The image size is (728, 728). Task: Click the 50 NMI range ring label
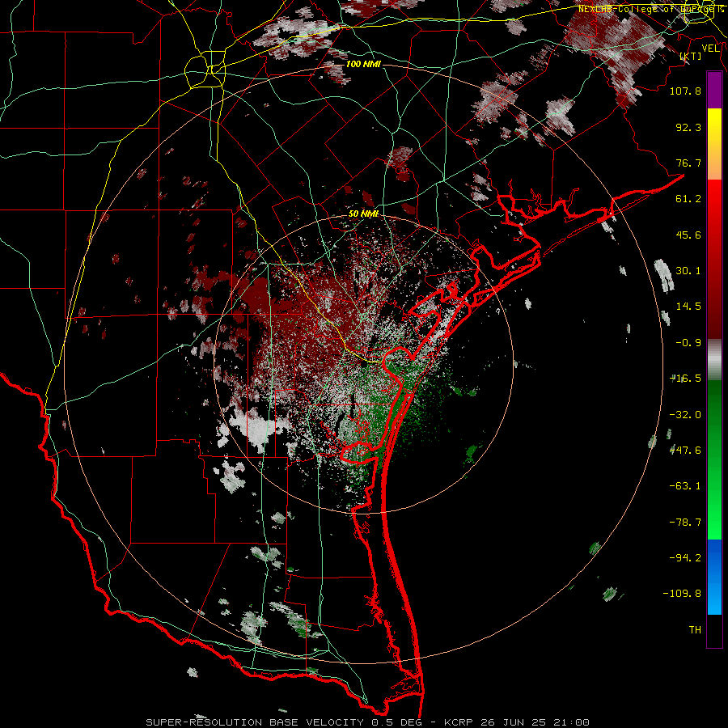[363, 214]
